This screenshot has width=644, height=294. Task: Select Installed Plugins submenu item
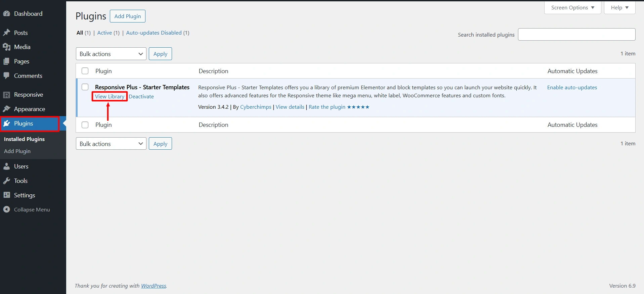24,139
